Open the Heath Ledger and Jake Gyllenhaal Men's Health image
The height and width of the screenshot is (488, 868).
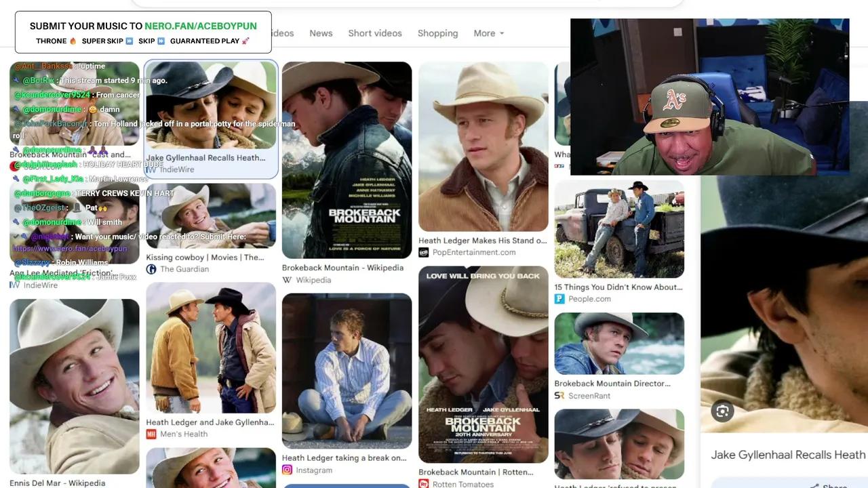211,348
